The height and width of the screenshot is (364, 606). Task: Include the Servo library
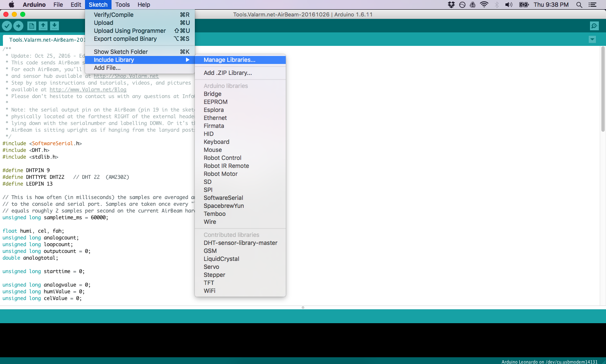click(240, 267)
